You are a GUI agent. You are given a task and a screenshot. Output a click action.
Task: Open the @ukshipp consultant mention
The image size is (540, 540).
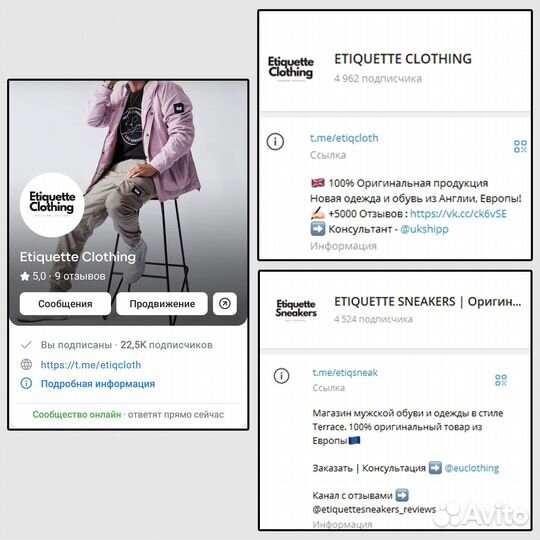click(424, 229)
